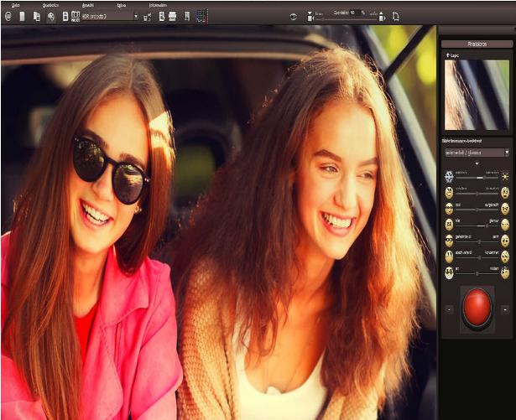Viewport: 516px width, 420px height.
Task: Click the printer icon in the toolbar
Action: point(173,16)
